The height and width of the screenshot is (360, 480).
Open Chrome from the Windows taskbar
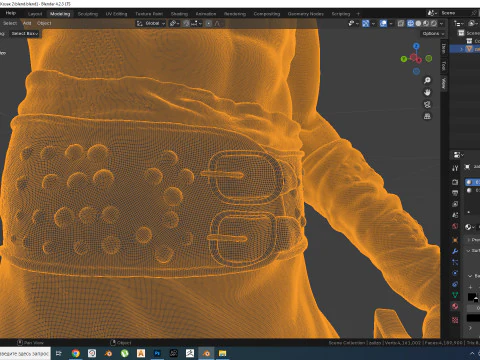point(76,353)
